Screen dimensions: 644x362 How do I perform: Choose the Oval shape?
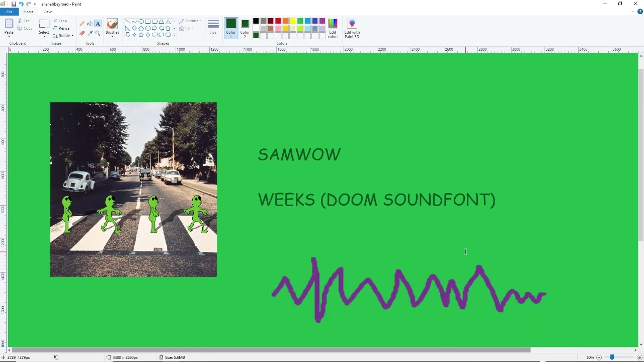coord(141,22)
